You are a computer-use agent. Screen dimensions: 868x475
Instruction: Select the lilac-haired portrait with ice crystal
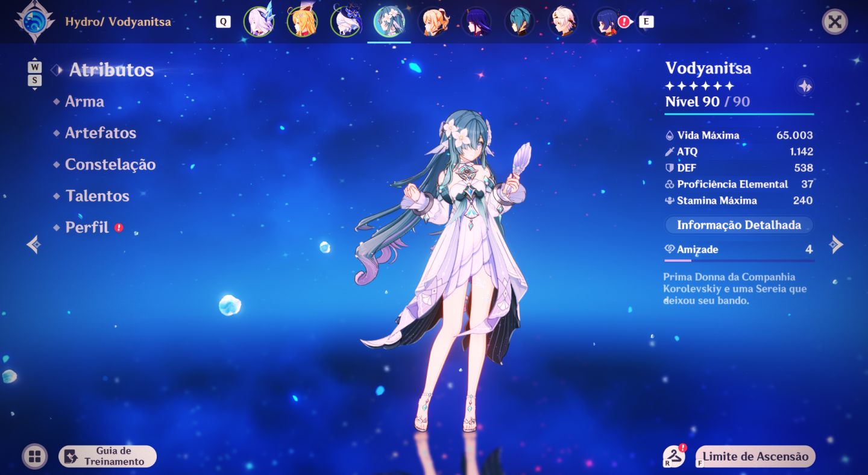pos(259,22)
